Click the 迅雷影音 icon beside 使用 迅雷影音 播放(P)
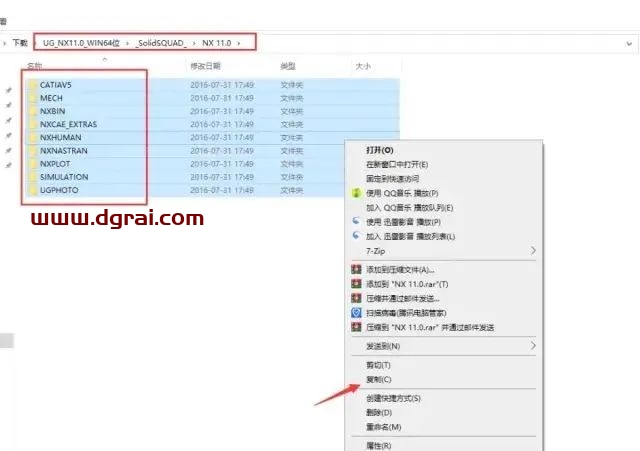Screen dimensions: 640x451 pos(356,221)
